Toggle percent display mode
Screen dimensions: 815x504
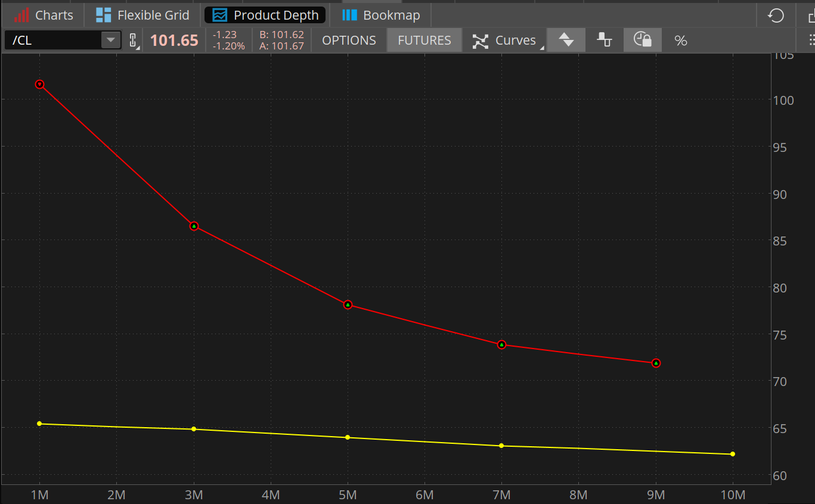pos(680,41)
